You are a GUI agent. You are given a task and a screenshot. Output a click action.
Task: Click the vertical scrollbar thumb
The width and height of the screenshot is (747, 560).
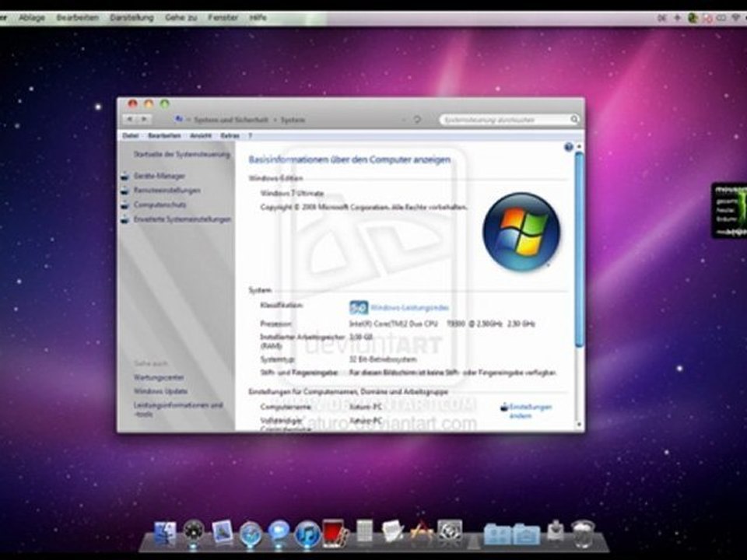click(579, 250)
